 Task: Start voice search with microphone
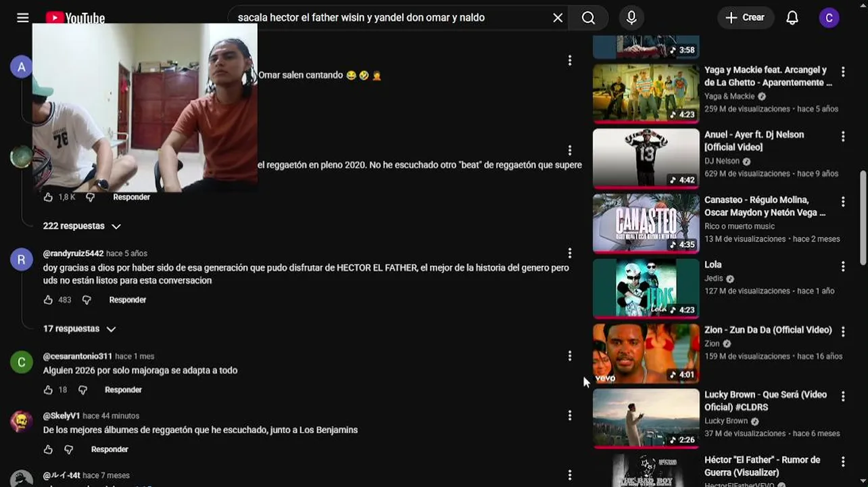631,18
